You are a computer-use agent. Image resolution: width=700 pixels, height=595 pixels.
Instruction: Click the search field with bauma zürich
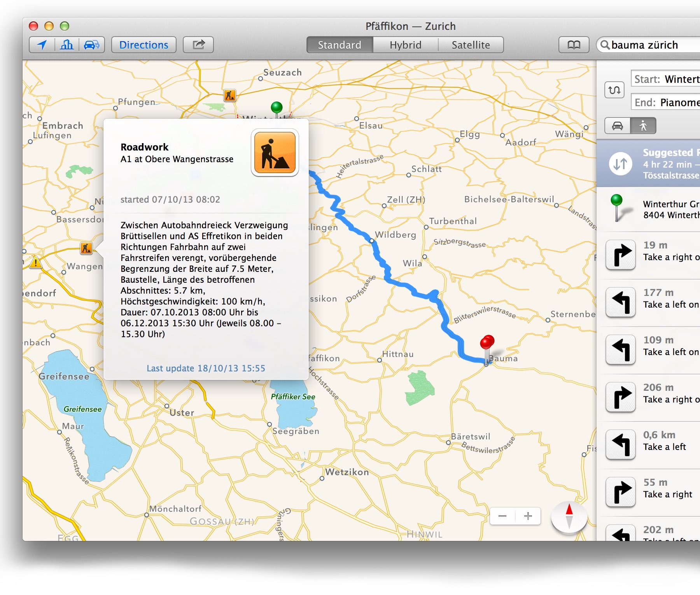pyautogui.click(x=653, y=45)
